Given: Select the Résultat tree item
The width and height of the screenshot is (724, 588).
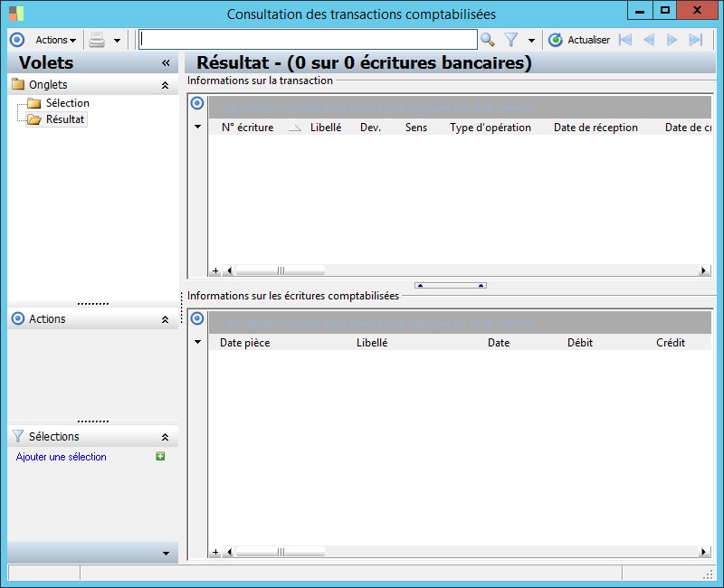Looking at the screenshot, I should pyautogui.click(x=65, y=119).
